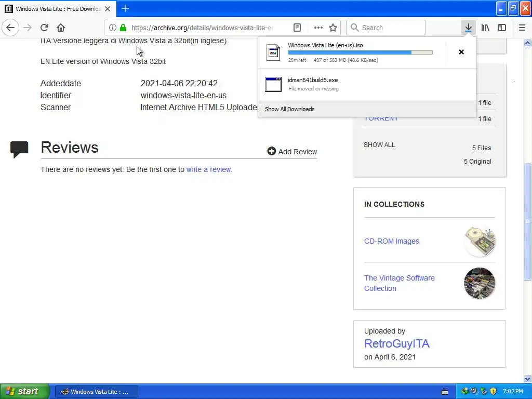Open the CD-ROM Images collection
The image size is (532, 399).
(x=392, y=241)
